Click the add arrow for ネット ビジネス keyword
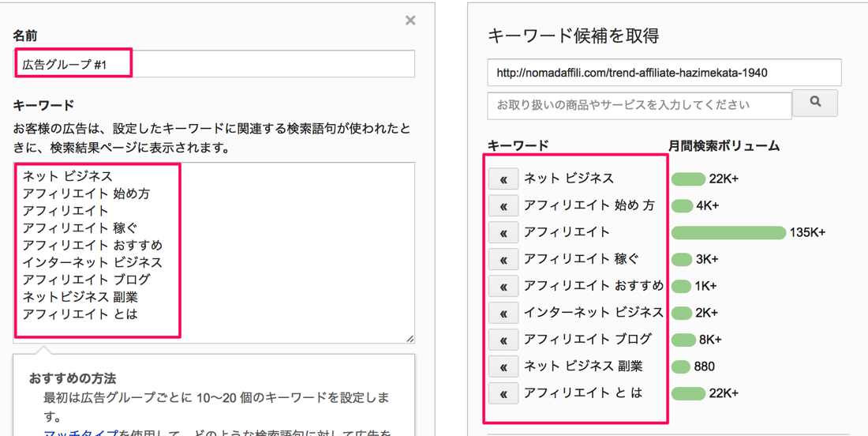 (x=503, y=179)
